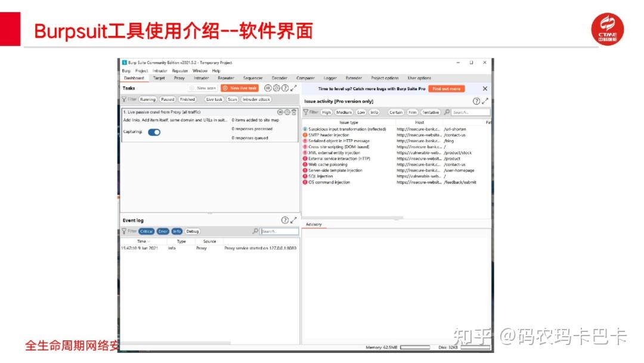Pause all tasks using the Tasks pause icon

coord(268,88)
